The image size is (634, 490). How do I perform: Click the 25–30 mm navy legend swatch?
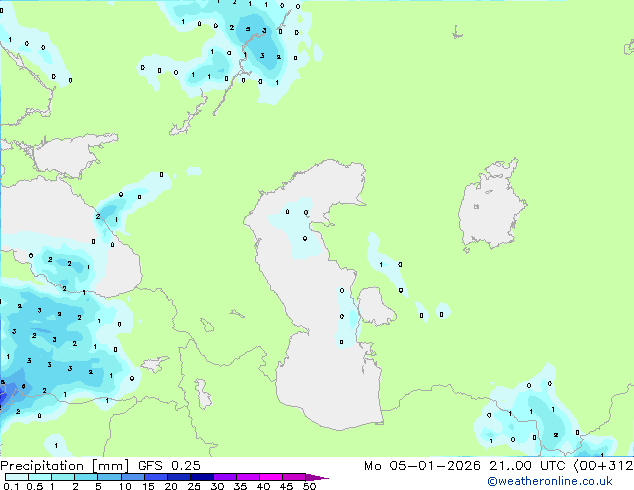click(202, 477)
